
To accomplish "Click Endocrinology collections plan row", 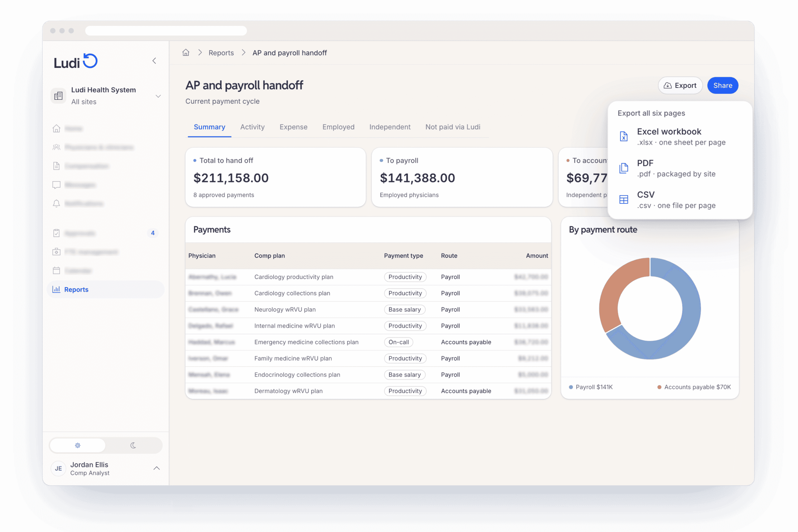I will (x=368, y=375).
